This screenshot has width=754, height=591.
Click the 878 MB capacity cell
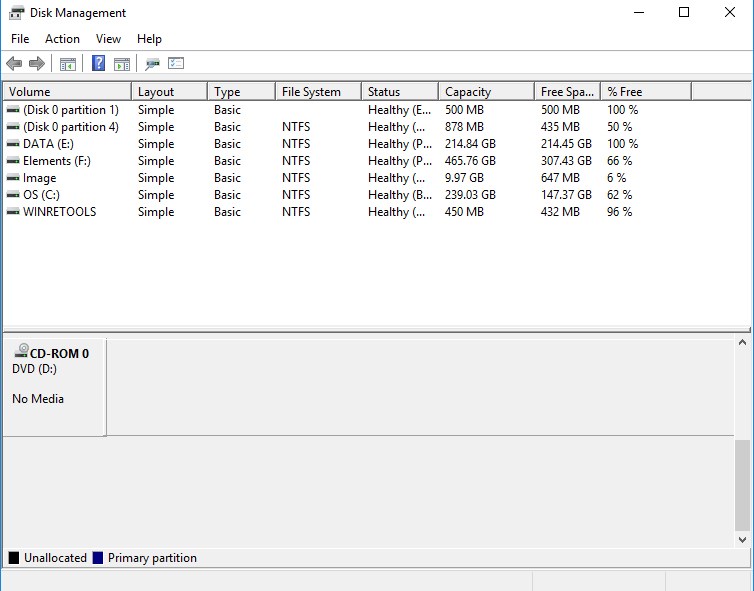pos(464,127)
